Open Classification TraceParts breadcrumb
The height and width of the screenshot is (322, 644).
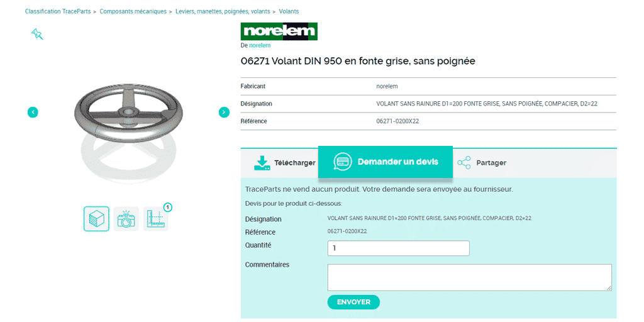58,11
